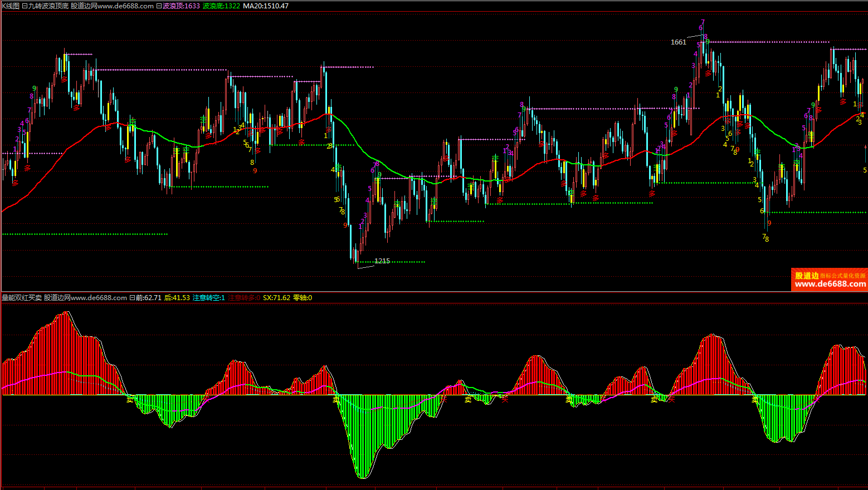Screen dimensions: 868x490
Task: Click the SX:71.62 indicator value
Action: 277,298
